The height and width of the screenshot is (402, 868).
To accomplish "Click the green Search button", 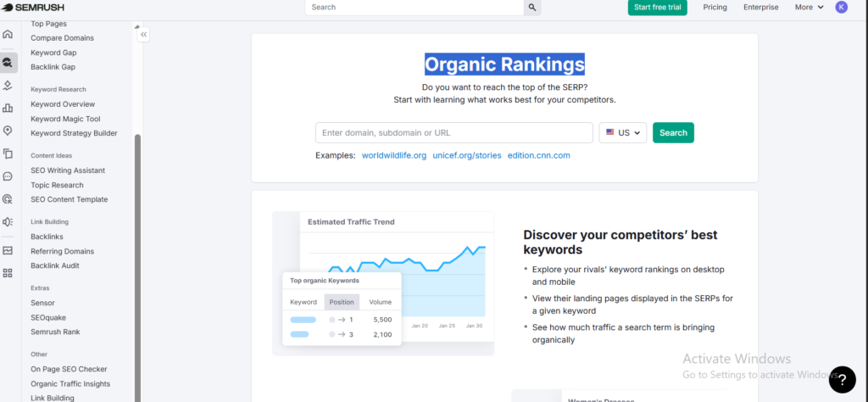I will point(673,133).
